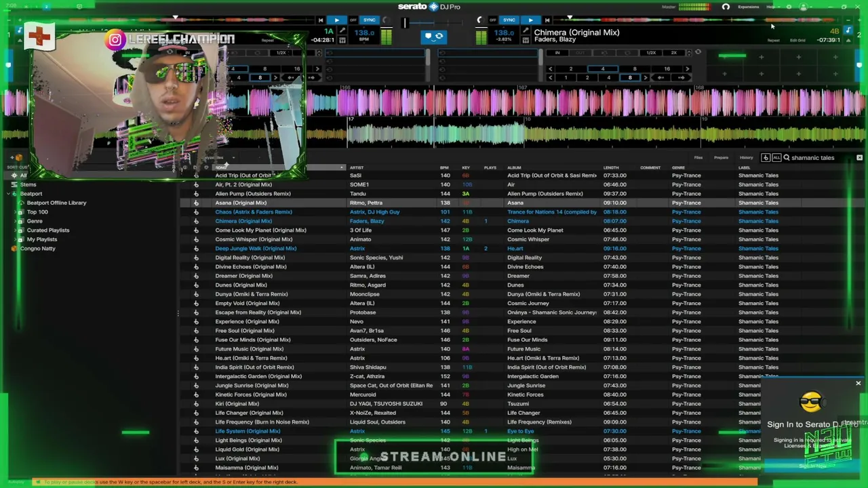Close the Sign In to Serato popup
Image resolution: width=868 pixels, height=488 pixels.
tap(858, 384)
